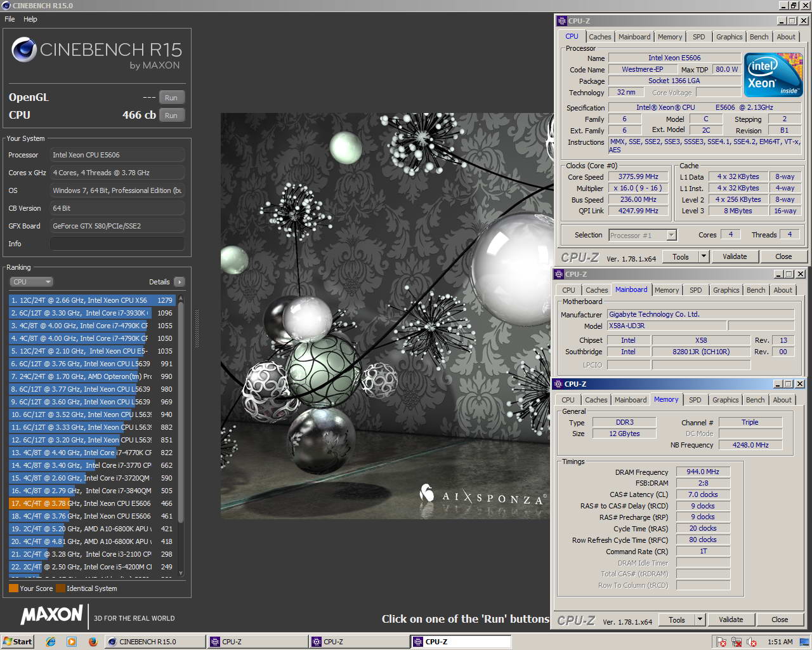Open Bench tab in top CPU-Z window

point(759,37)
